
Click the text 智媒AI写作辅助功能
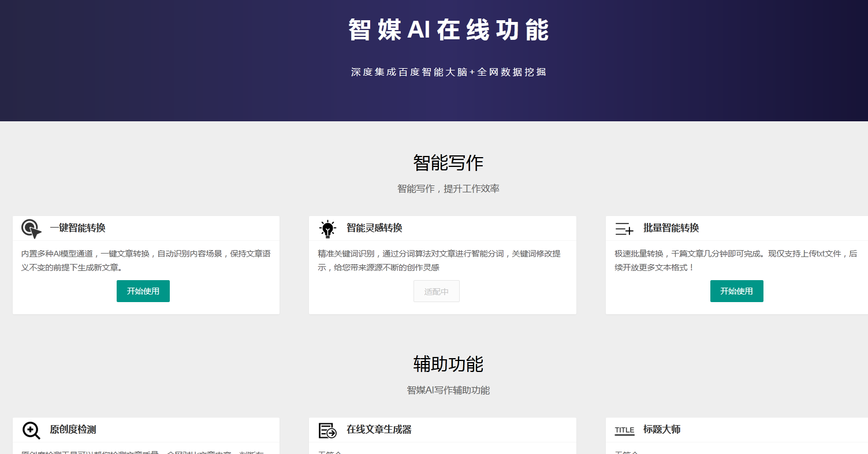tap(448, 390)
